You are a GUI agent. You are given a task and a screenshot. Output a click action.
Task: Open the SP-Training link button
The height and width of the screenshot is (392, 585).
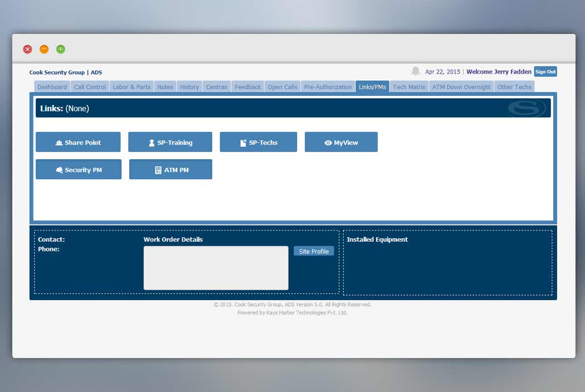tap(170, 142)
